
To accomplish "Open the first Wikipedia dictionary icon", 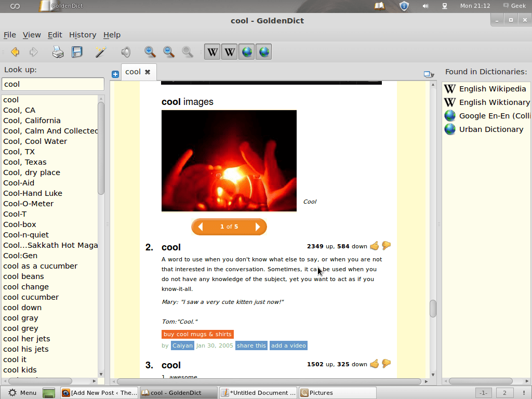I will [x=212, y=51].
